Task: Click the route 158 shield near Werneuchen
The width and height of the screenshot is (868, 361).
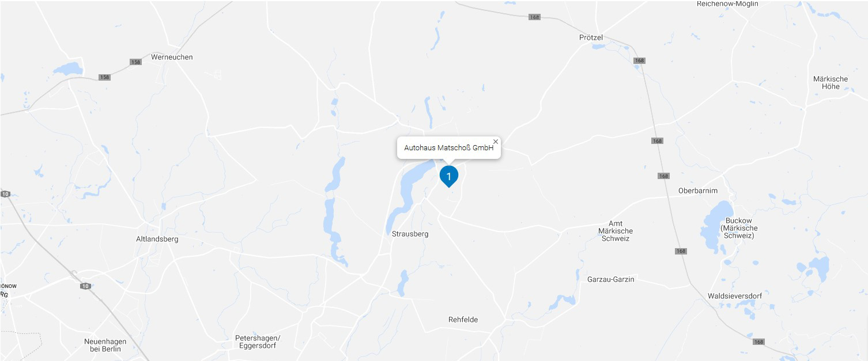Action: [x=135, y=62]
